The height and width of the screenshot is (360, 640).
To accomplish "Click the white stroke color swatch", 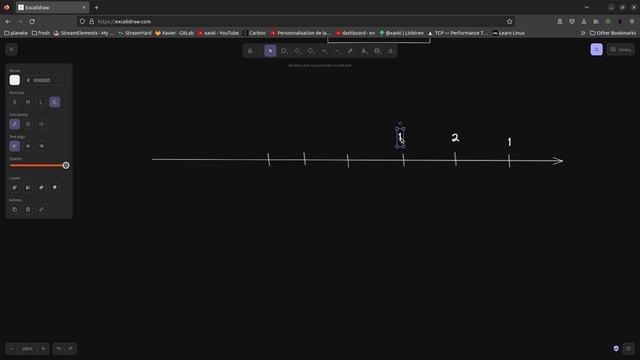I will (15, 80).
